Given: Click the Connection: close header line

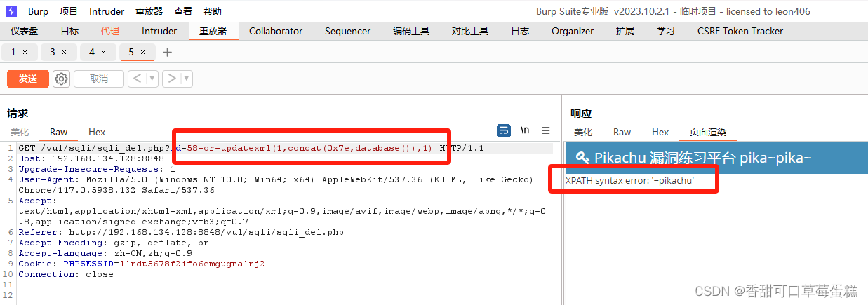Looking at the screenshot, I should click(x=66, y=274).
